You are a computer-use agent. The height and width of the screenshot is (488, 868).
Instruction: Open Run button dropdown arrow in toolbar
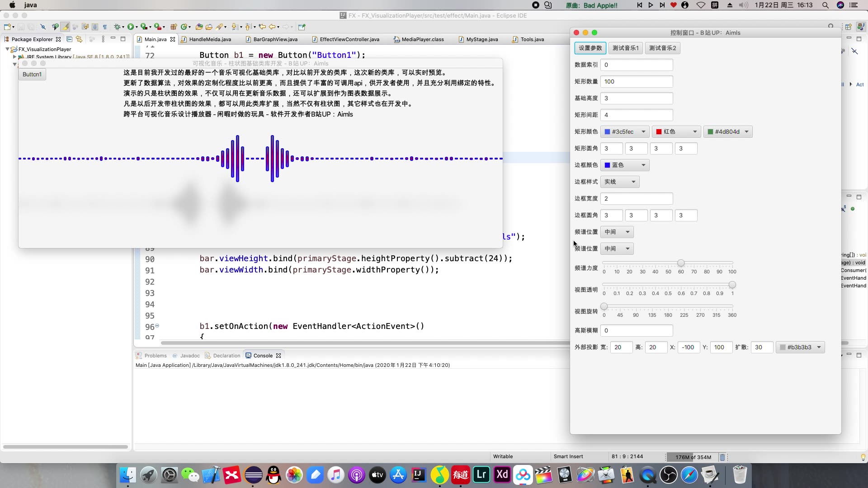137,27
